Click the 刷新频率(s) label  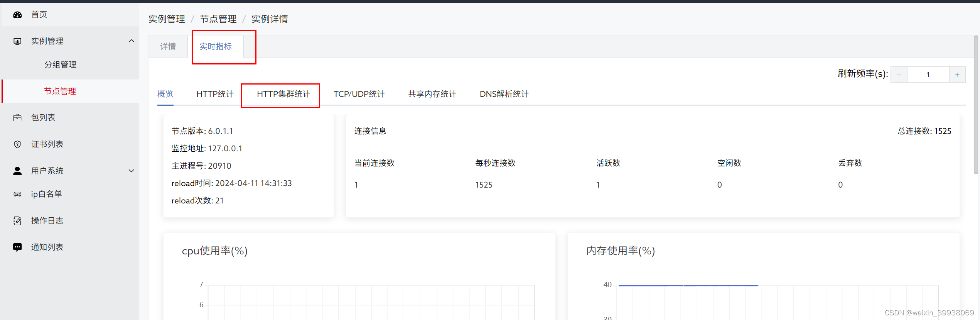(863, 74)
